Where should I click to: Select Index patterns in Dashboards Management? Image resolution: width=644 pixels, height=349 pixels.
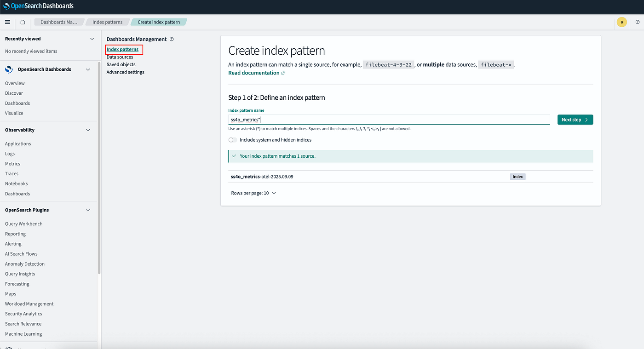122,49
